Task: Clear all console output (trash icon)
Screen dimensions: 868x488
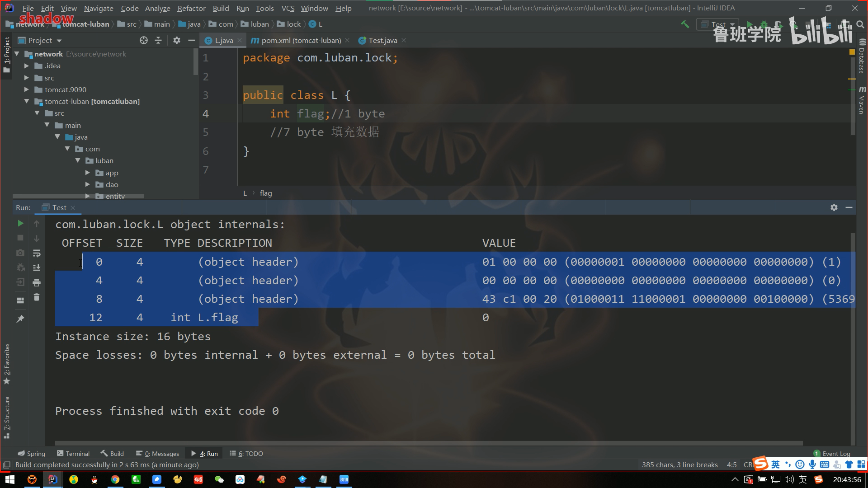Action: click(x=37, y=297)
